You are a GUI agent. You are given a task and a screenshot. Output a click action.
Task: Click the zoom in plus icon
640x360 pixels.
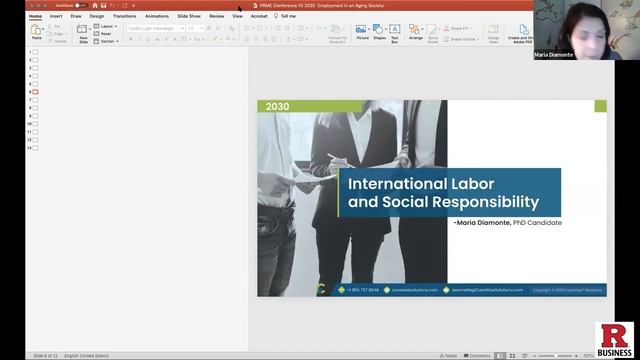(576, 356)
